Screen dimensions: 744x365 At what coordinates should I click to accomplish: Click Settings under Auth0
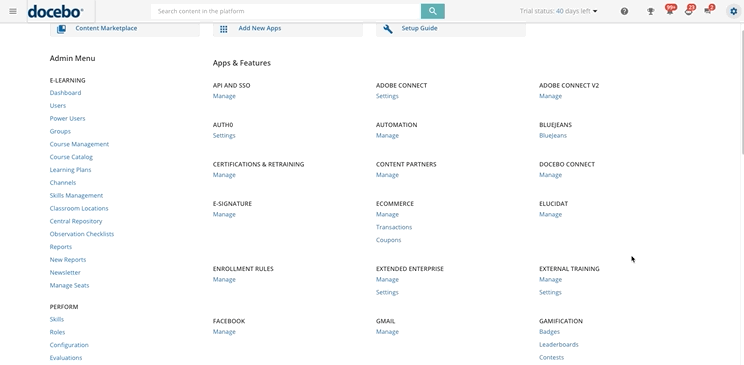[224, 135]
